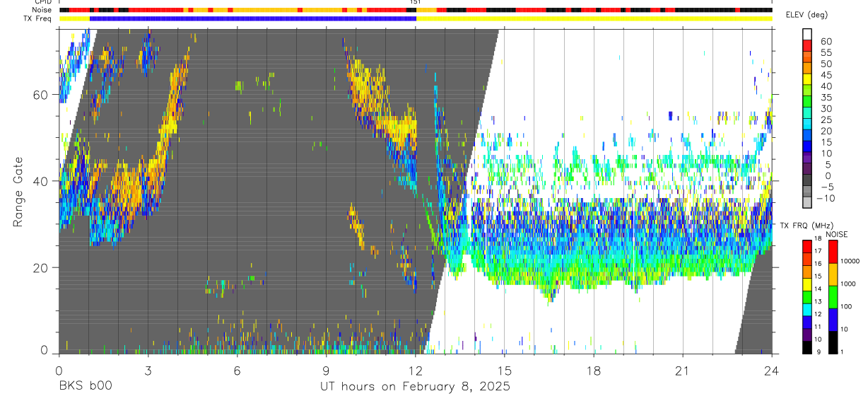This screenshot has width=868, height=401.
Task: Click the Range Gate tick label '40'
Action: (41, 181)
